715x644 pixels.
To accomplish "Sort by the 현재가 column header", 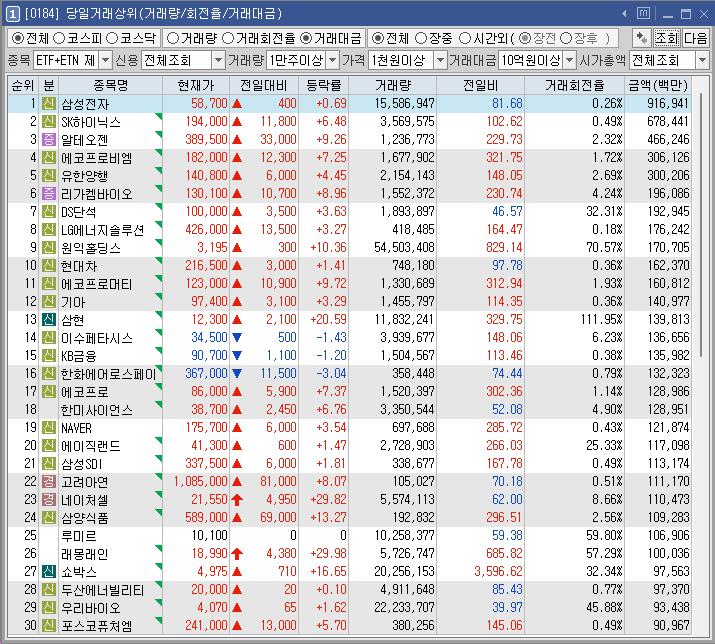I will click(196, 85).
